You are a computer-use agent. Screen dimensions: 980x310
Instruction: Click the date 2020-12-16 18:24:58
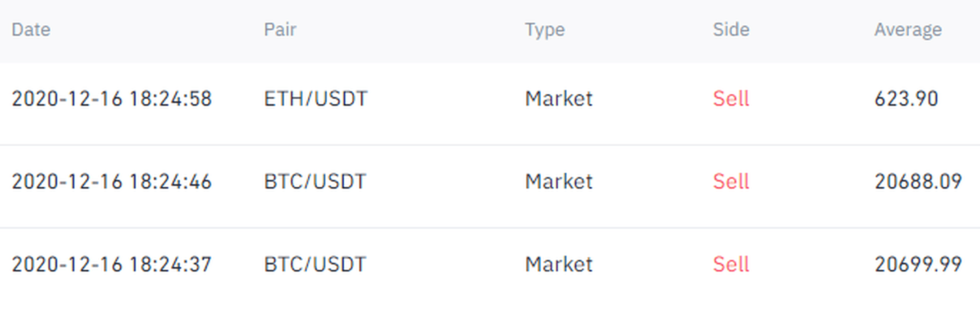pyautogui.click(x=111, y=99)
